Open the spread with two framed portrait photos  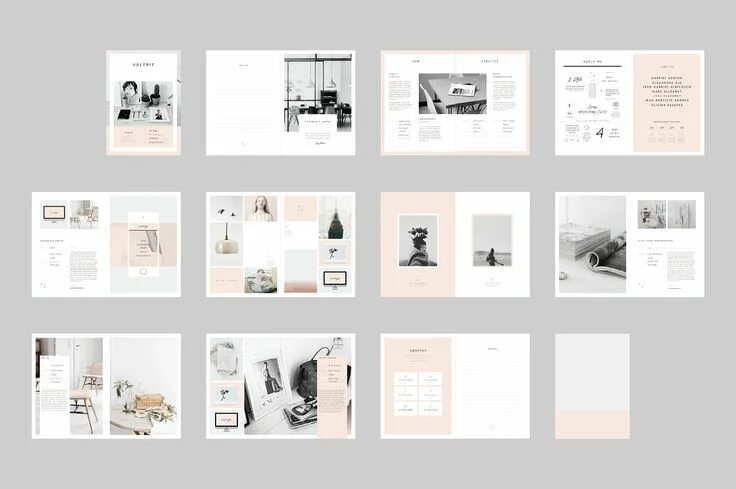[455, 244]
